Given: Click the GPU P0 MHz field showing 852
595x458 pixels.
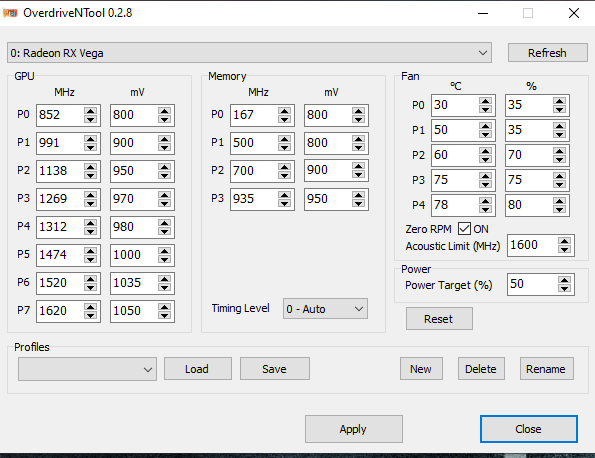Looking at the screenshot, I should (x=60, y=115).
